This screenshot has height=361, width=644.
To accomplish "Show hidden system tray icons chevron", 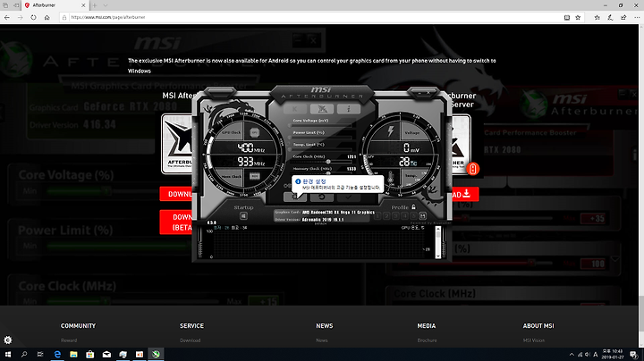I will (572, 355).
